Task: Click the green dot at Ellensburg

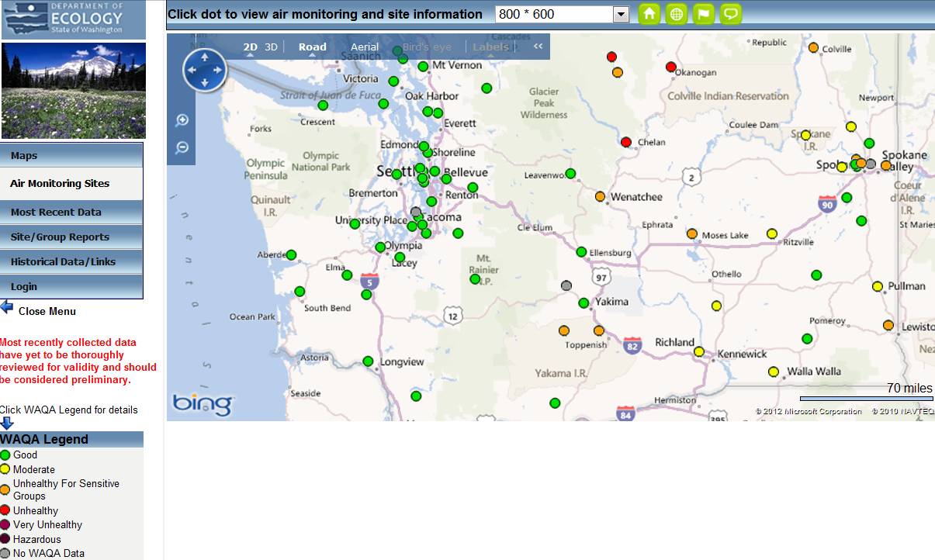Action: (581, 252)
